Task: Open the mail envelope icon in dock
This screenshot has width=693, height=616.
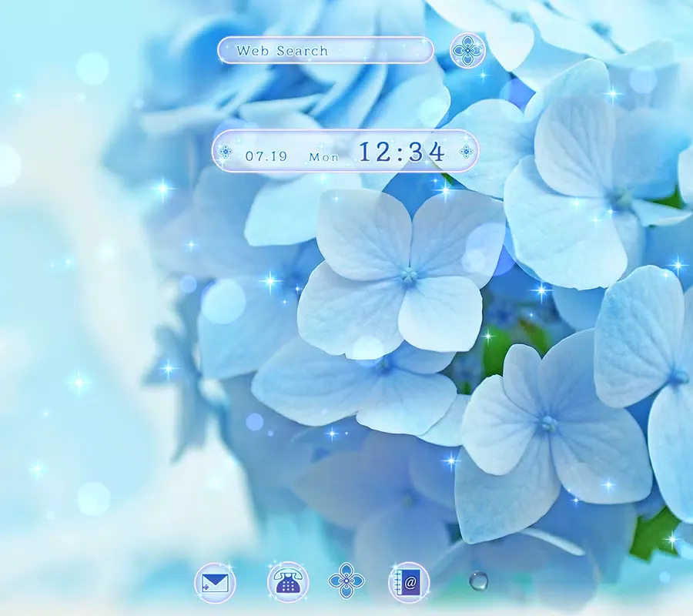Action: [x=215, y=583]
